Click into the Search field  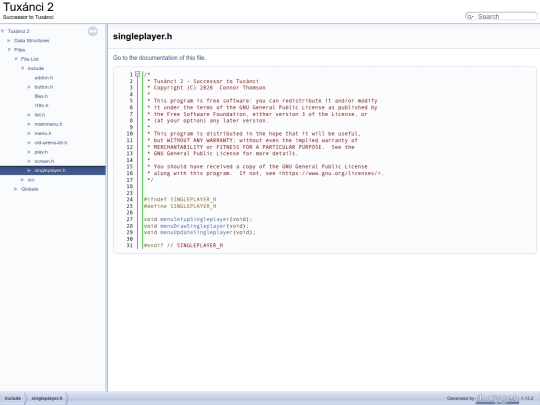click(x=506, y=17)
